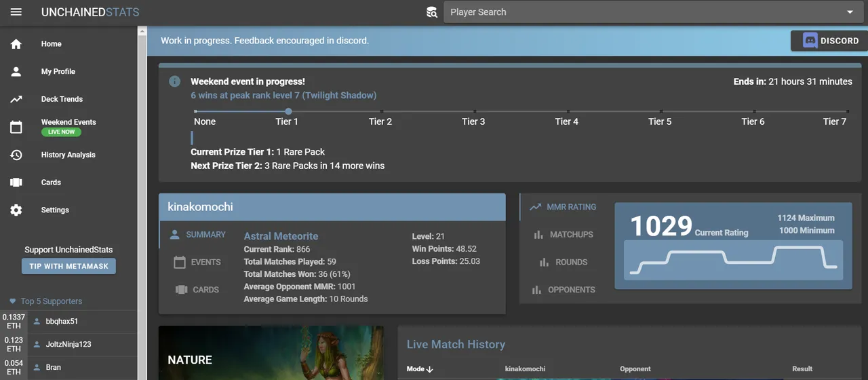868x380 pixels.
Task: Click the Home sidebar icon
Action: coord(16,44)
